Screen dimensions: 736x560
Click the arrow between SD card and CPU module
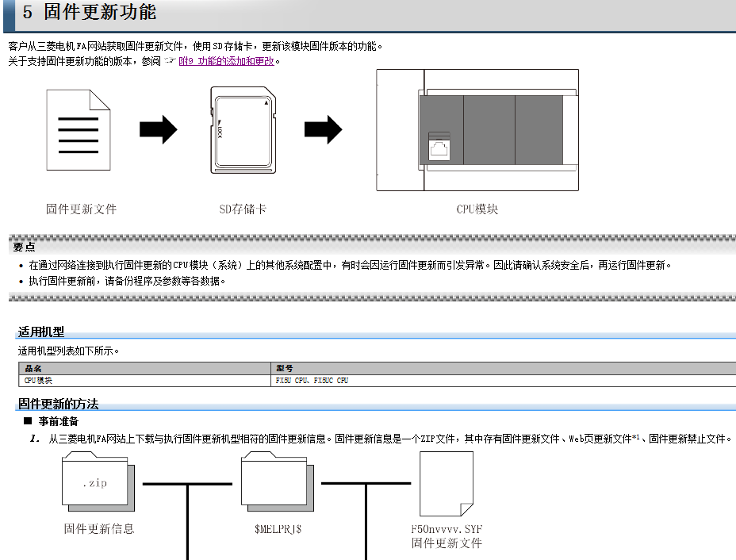(x=323, y=128)
